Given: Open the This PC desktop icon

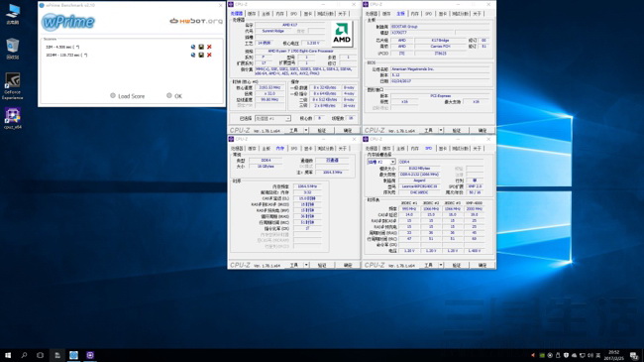Looking at the screenshot, I should [x=13, y=14].
